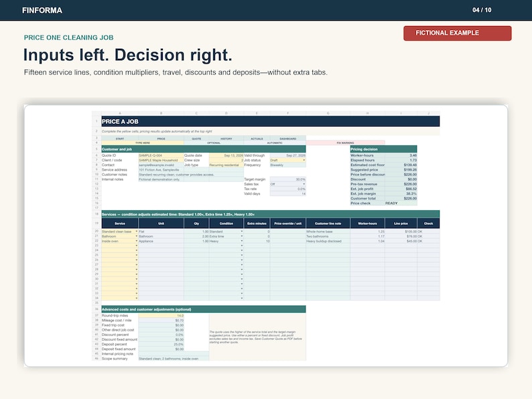532x399 pixels.
Task: Click the Check column header
Action: click(x=429, y=224)
